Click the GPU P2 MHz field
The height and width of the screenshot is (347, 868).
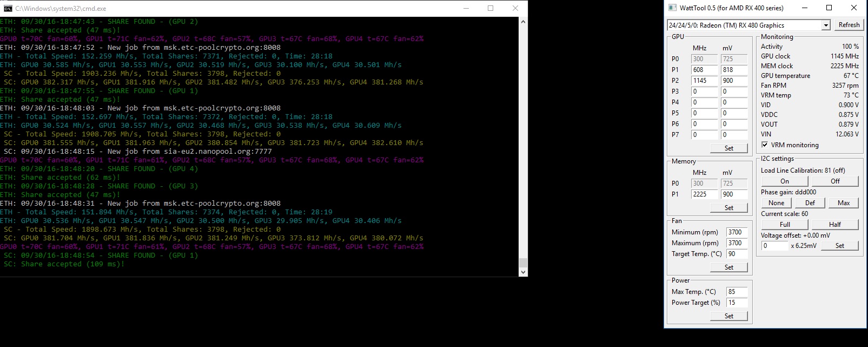point(704,81)
